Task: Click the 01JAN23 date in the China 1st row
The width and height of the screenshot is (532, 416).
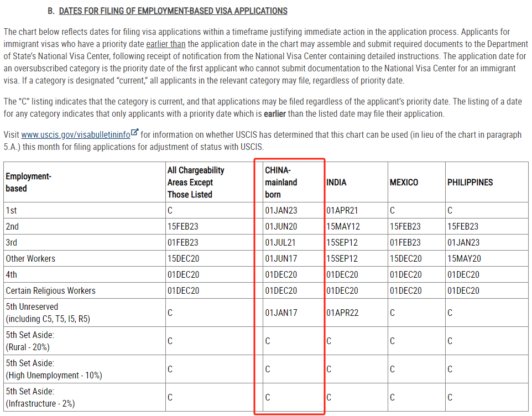Action: [281, 211]
